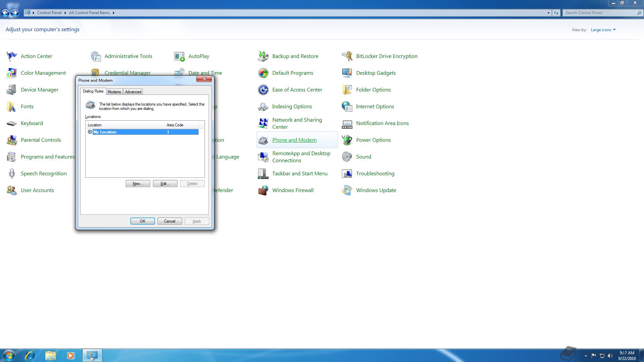Open the Windows Update icon
The width and height of the screenshot is (644, 362).
tap(347, 190)
